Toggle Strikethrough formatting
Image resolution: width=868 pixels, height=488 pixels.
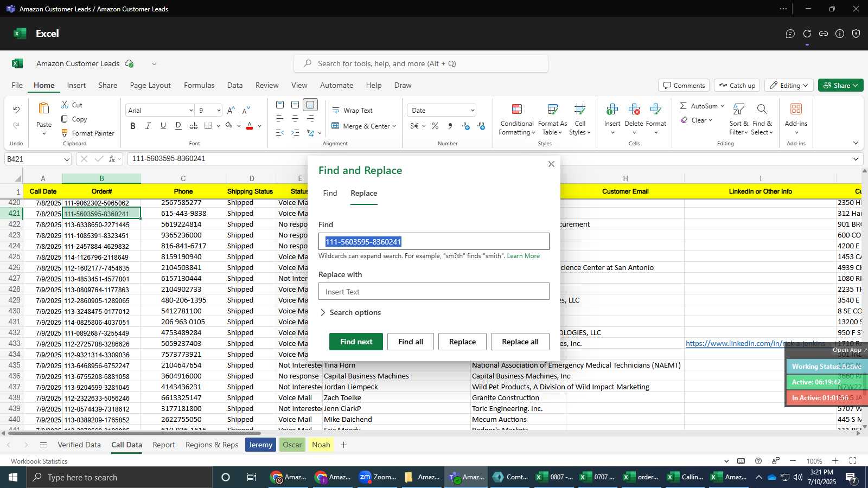click(194, 126)
